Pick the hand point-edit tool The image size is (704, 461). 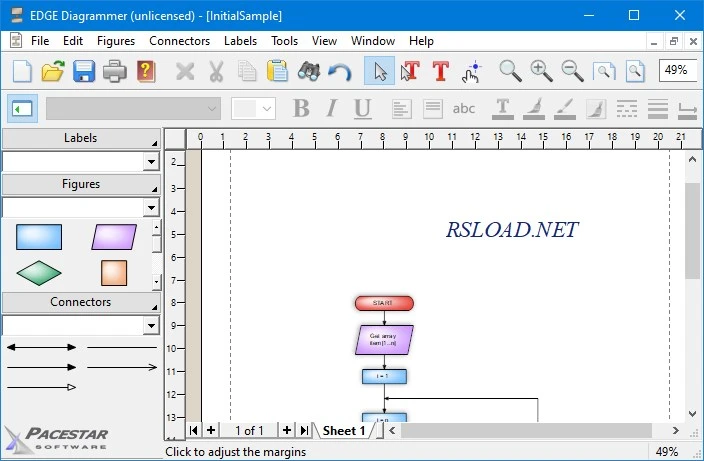click(471, 72)
